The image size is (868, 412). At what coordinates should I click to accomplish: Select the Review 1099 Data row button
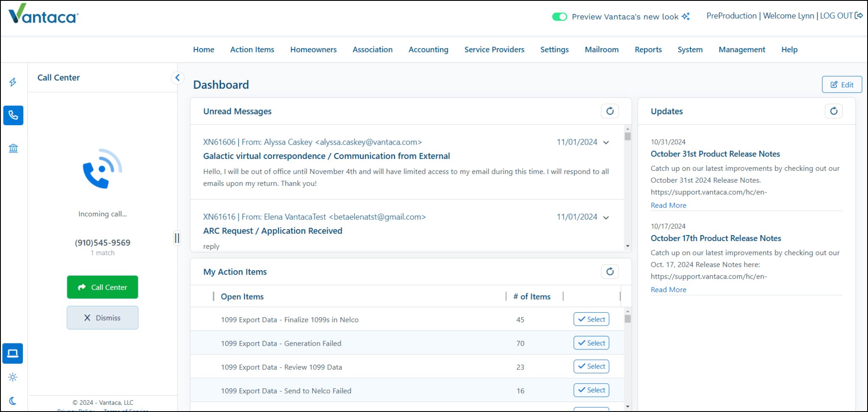tap(592, 366)
